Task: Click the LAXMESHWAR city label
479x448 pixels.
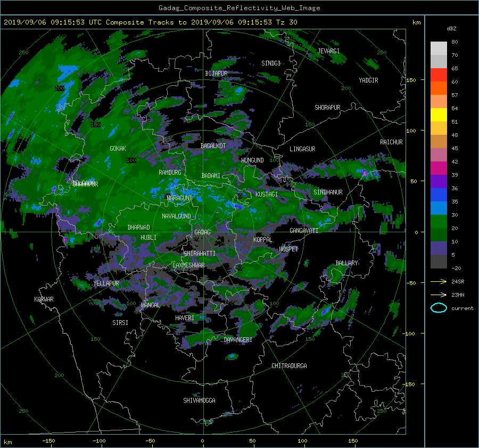Action: pyautogui.click(x=188, y=265)
